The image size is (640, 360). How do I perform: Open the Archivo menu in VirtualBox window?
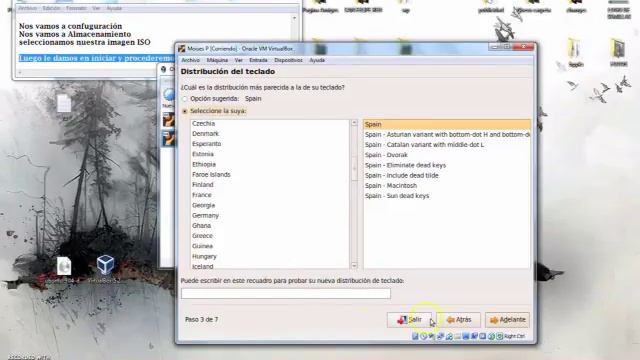(191, 60)
